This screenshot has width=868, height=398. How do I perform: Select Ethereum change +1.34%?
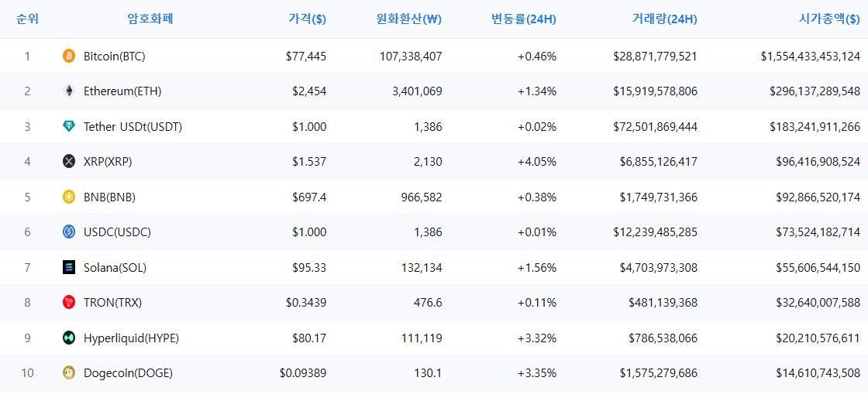click(x=537, y=91)
